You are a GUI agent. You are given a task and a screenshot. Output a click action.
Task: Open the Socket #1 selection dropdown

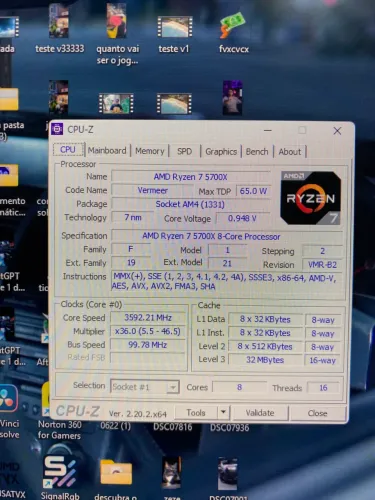point(144,387)
